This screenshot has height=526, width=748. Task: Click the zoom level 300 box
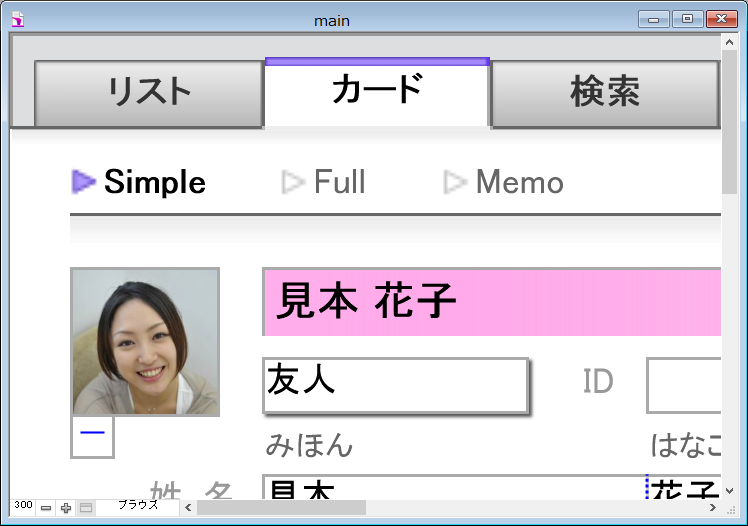[x=23, y=506]
